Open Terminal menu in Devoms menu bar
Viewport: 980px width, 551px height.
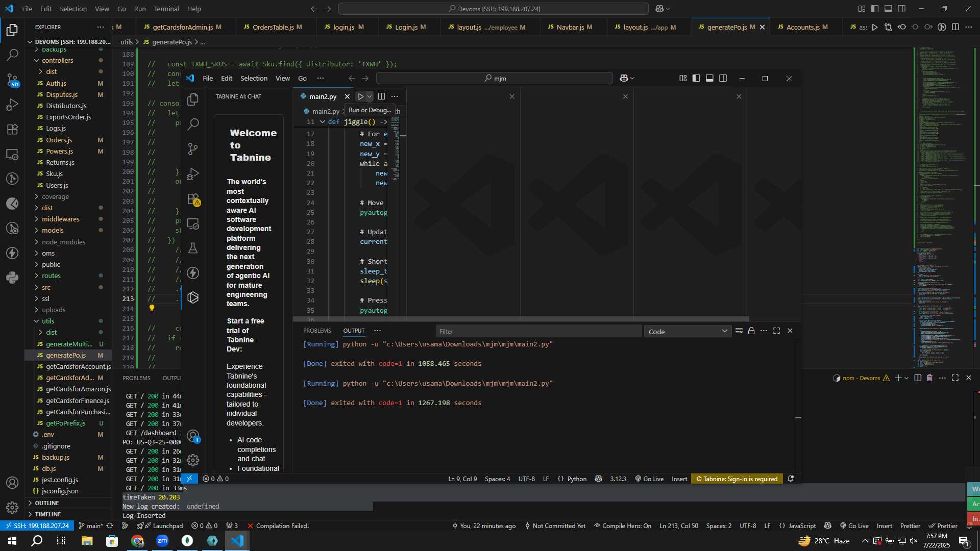click(166, 9)
